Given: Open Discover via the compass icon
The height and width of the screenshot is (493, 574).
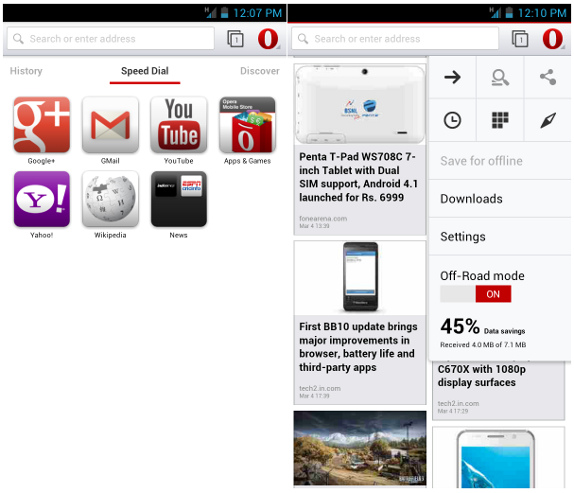Looking at the screenshot, I should pos(548,120).
